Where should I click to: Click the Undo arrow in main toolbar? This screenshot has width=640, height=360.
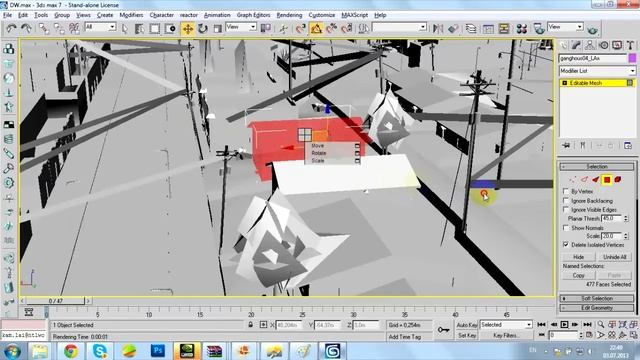coord(11,28)
